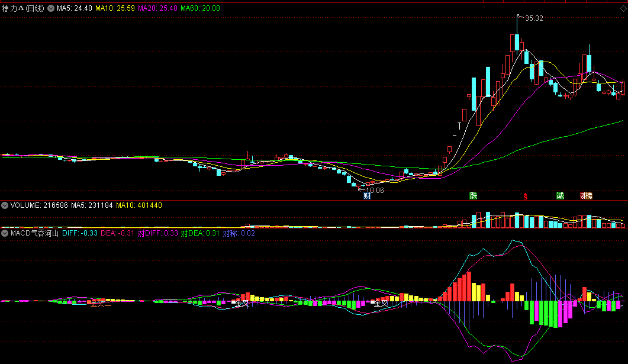Click the MA60: 20.08 moving average value
The height and width of the screenshot is (364, 628).
tap(200, 8)
